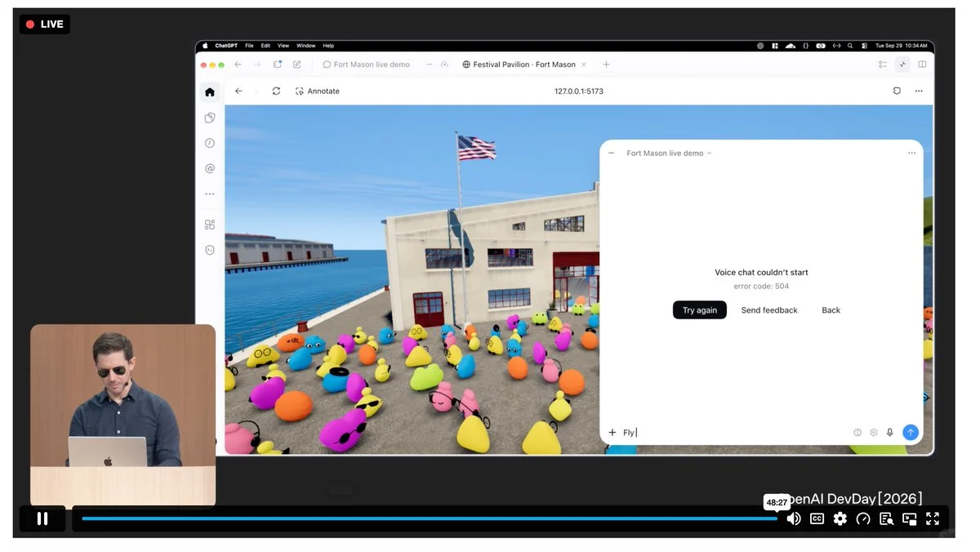Toggle picture-in-picture mode
The width and height of the screenshot is (980, 552).
(909, 519)
